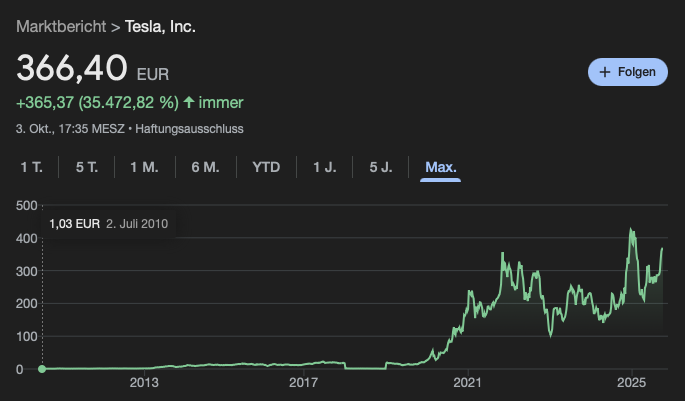
Task: Click the green data point marker on chart
Action: [x=42, y=369]
